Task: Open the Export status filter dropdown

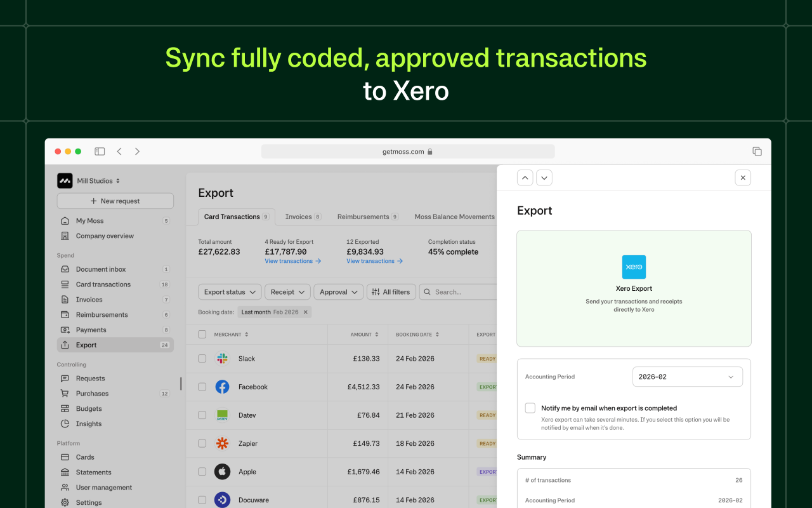Action: pyautogui.click(x=230, y=292)
